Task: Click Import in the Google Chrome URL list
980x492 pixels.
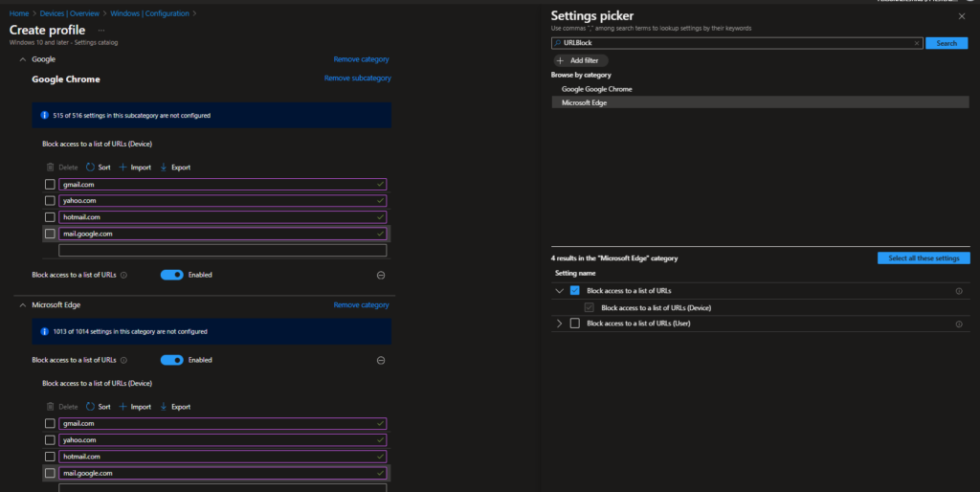Action: tap(135, 167)
